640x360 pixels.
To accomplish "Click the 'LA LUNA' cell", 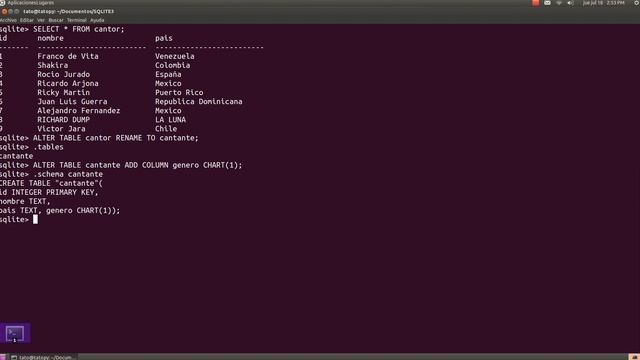I will [x=170, y=120].
